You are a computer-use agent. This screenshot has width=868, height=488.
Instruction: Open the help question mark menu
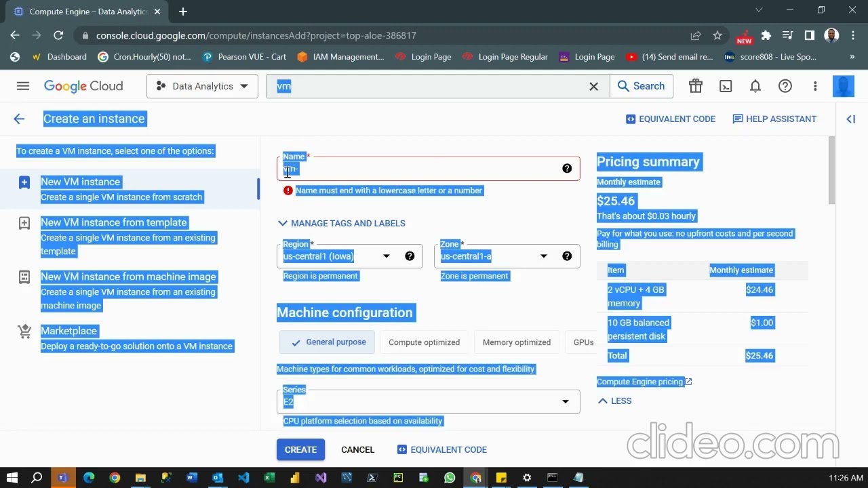click(785, 86)
